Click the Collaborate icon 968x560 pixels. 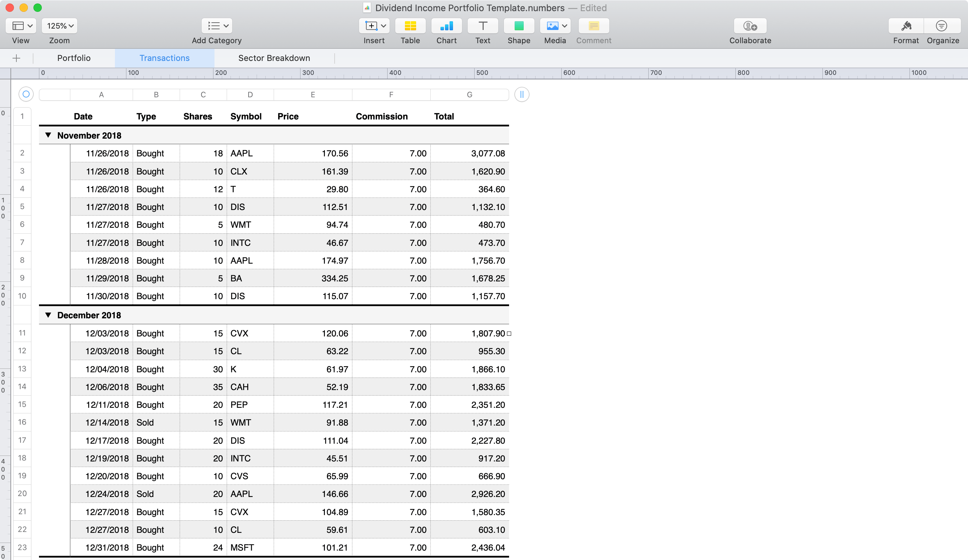[750, 26]
